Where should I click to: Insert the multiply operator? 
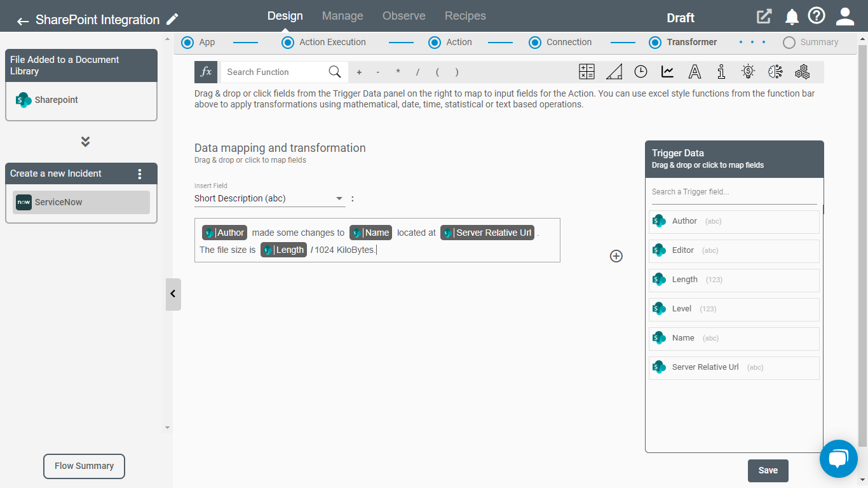coord(398,72)
